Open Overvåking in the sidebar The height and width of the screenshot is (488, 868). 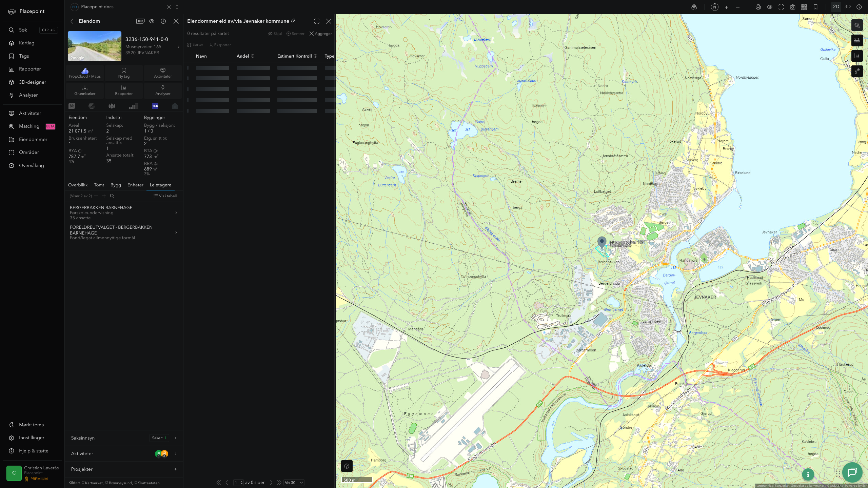click(x=33, y=165)
